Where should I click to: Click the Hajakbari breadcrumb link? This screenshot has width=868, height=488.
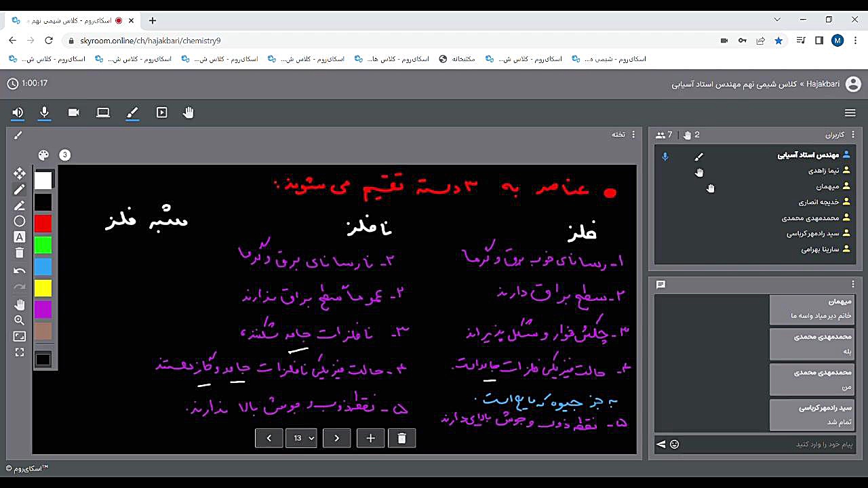pyautogui.click(x=823, y=84)
